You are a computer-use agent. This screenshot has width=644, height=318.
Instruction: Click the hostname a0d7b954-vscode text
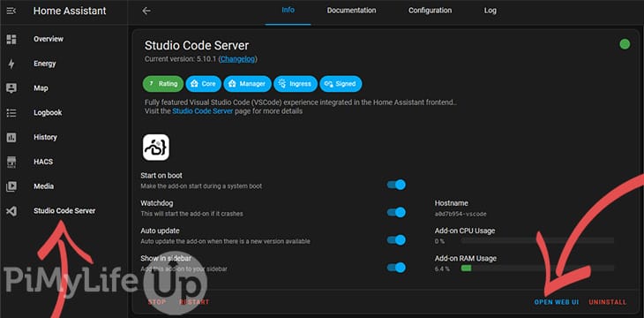point(461,214)
